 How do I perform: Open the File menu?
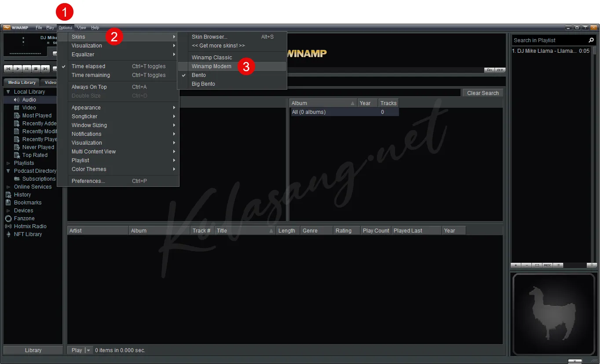click(39, 28)
